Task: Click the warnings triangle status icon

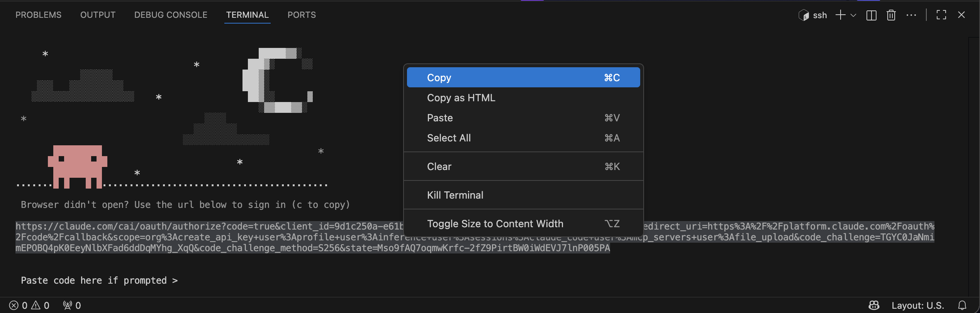Action: pyautogui.click(x=36, y=305)
